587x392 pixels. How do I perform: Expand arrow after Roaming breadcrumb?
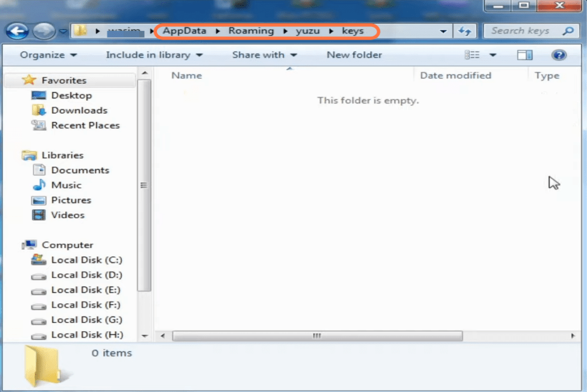click(x=285, y=31)
